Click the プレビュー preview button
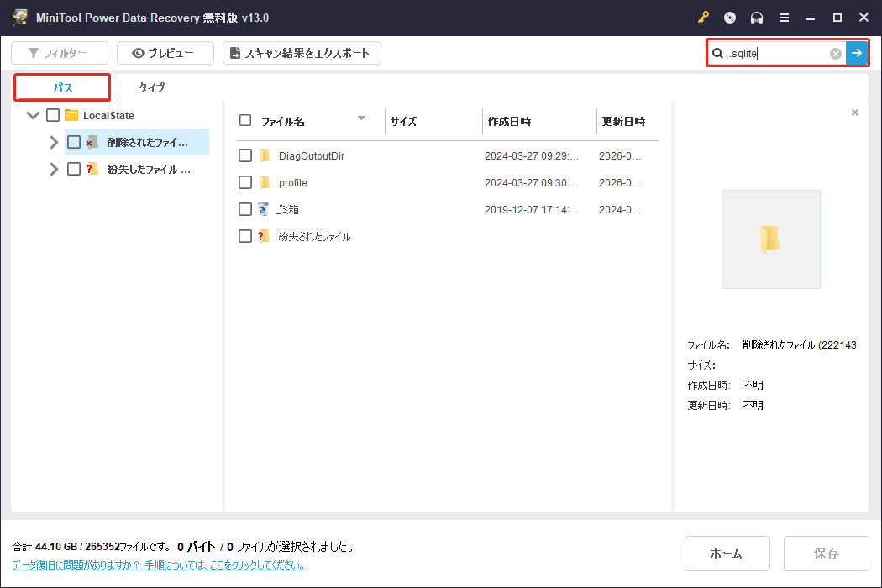 point(165,53)
